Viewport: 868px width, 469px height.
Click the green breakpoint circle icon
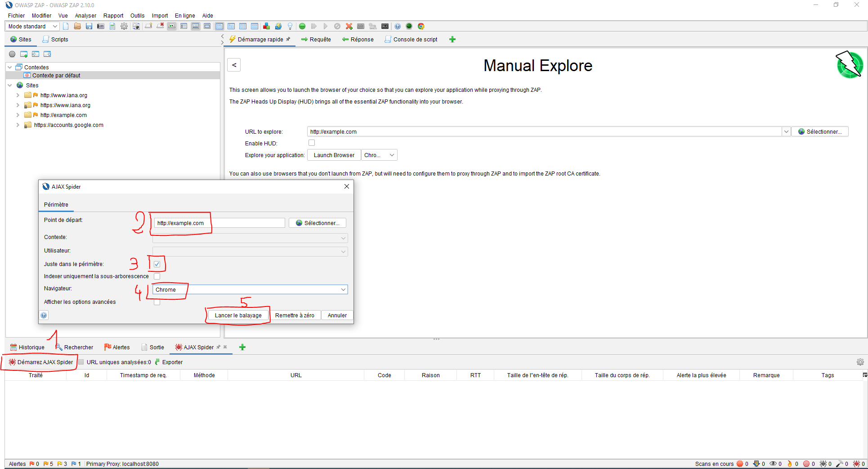click(x=302, y=26)
